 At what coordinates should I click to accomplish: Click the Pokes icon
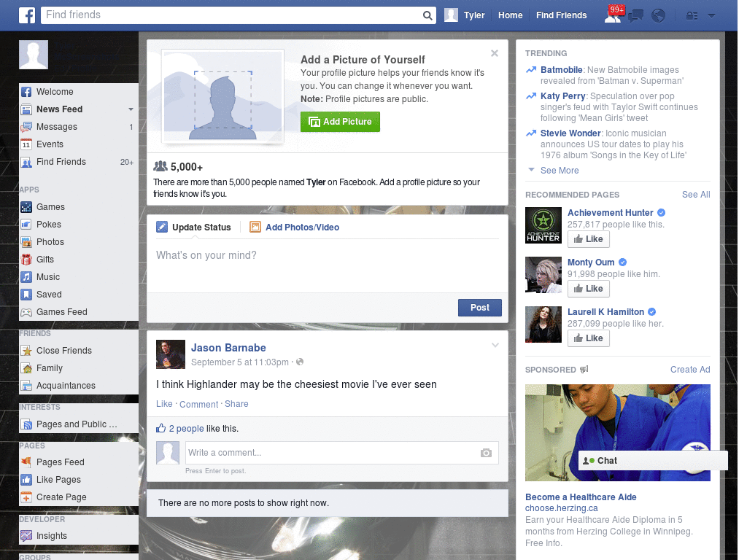(x=26, y=225)
